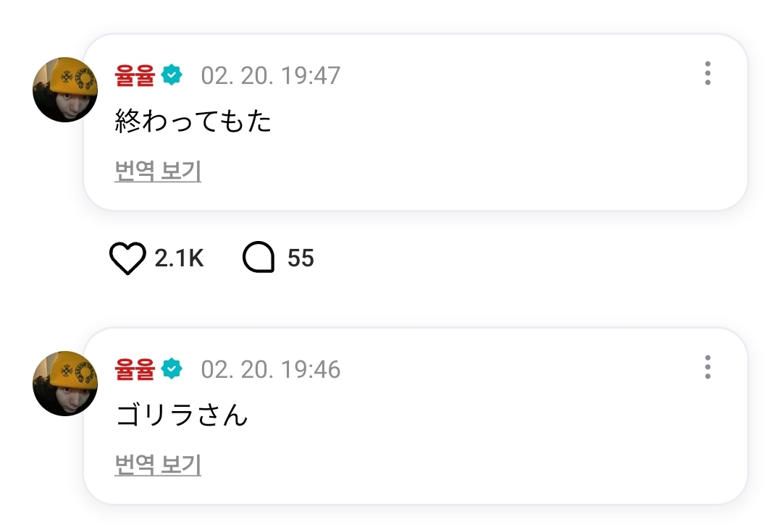Click verified badge on 19:46 post

(172, 369)
